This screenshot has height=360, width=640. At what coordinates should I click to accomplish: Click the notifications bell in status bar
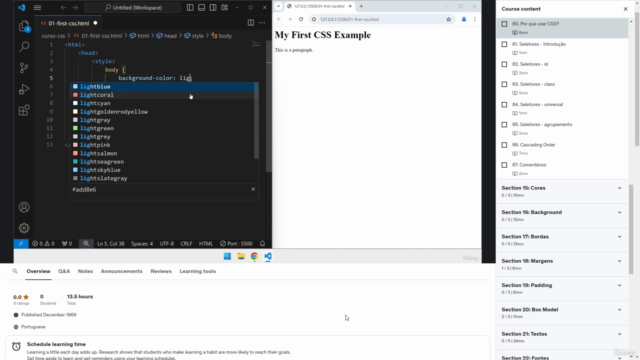pos(262,244)
